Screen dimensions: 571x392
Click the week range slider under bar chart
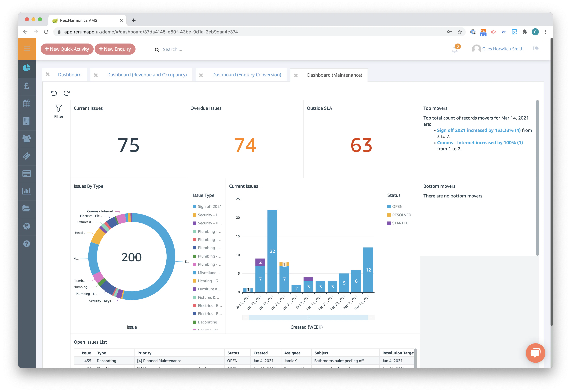click(308, 317)
